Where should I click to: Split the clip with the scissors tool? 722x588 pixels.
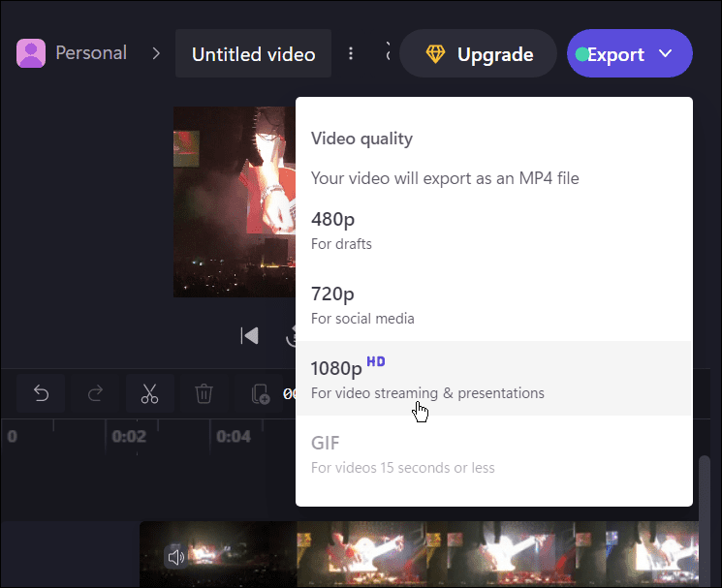149,393
